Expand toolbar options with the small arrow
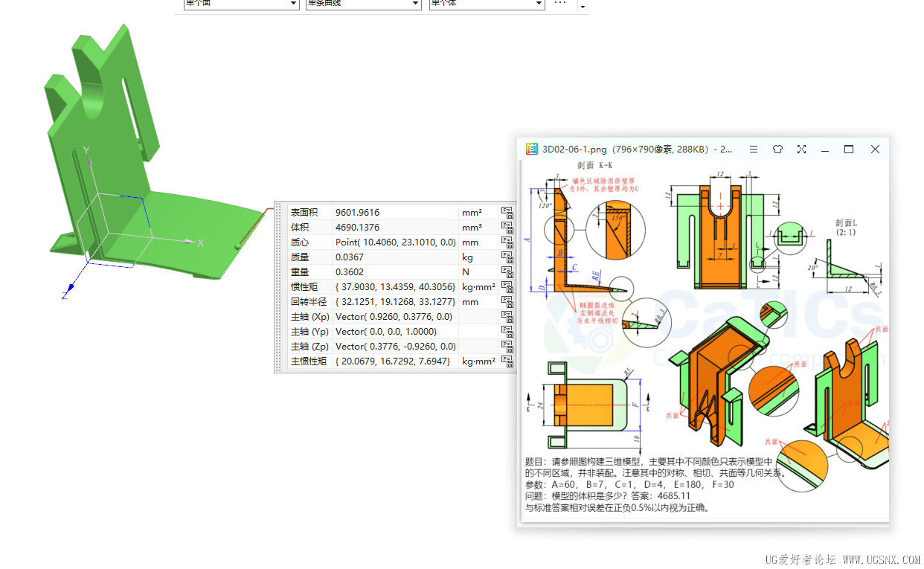 (583, 7)
